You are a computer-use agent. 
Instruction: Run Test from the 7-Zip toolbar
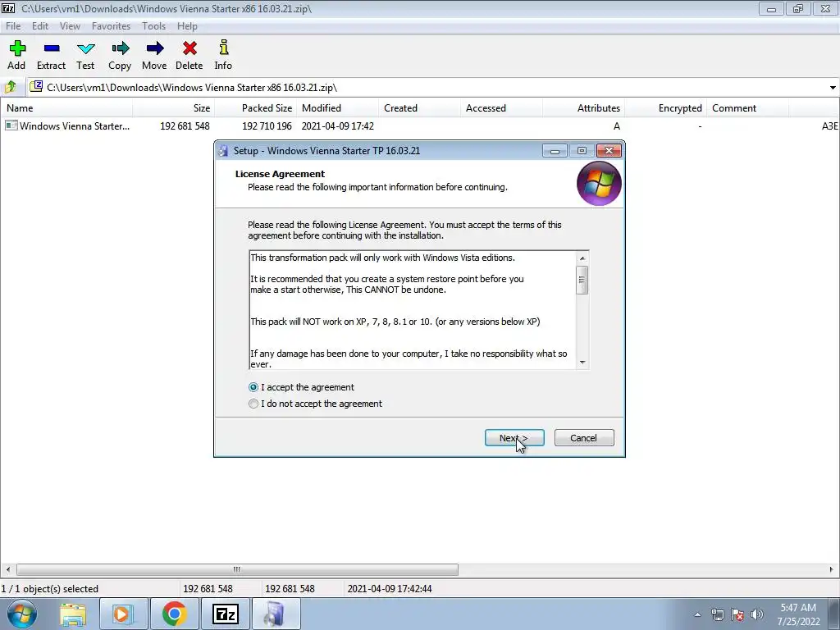85,48
